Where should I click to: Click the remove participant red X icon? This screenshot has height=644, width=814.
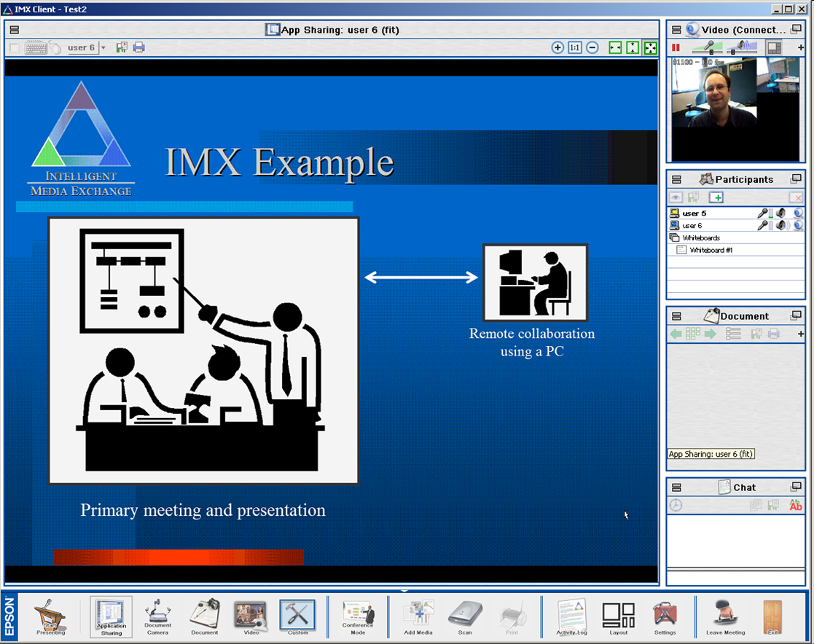coord(795,197)
